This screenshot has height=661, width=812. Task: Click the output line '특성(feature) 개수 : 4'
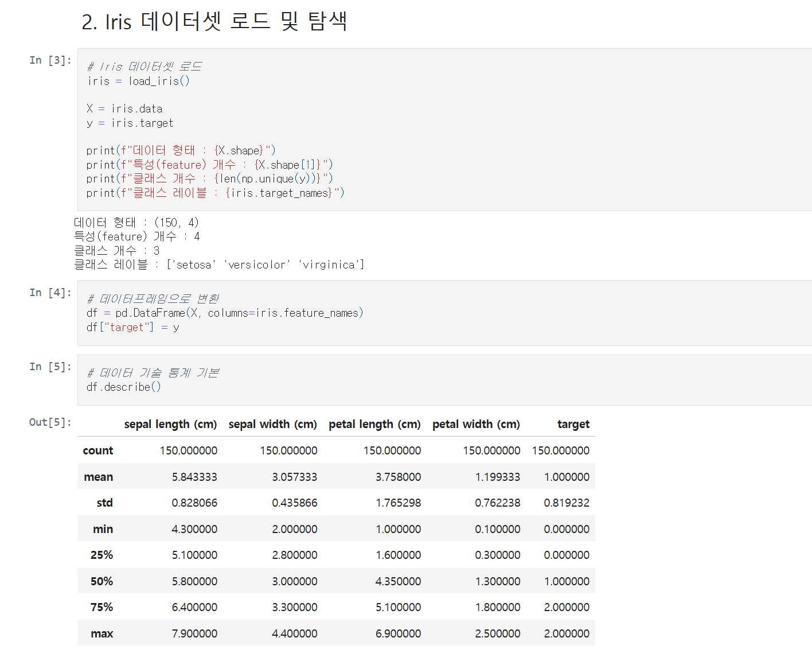[x=137, y=236]
